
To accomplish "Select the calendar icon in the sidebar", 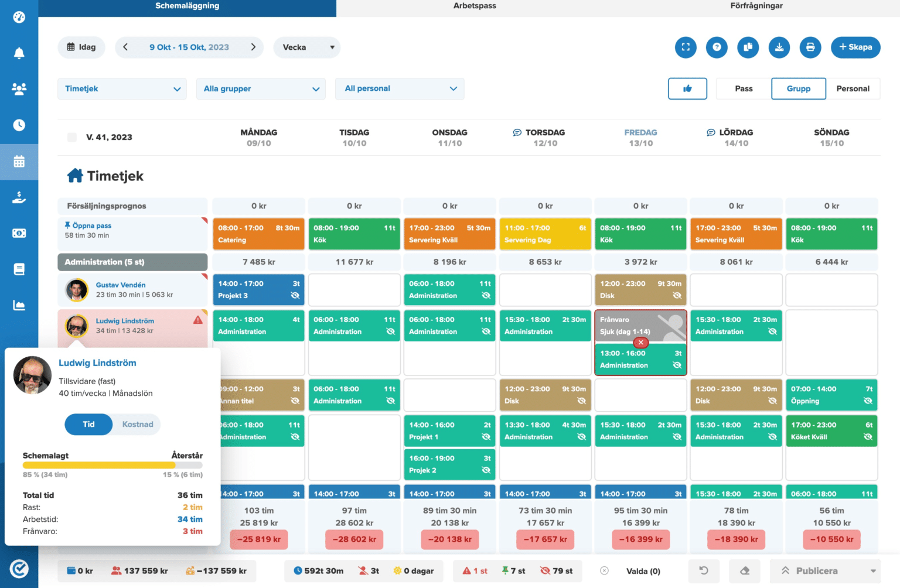I will click(19, 162).
